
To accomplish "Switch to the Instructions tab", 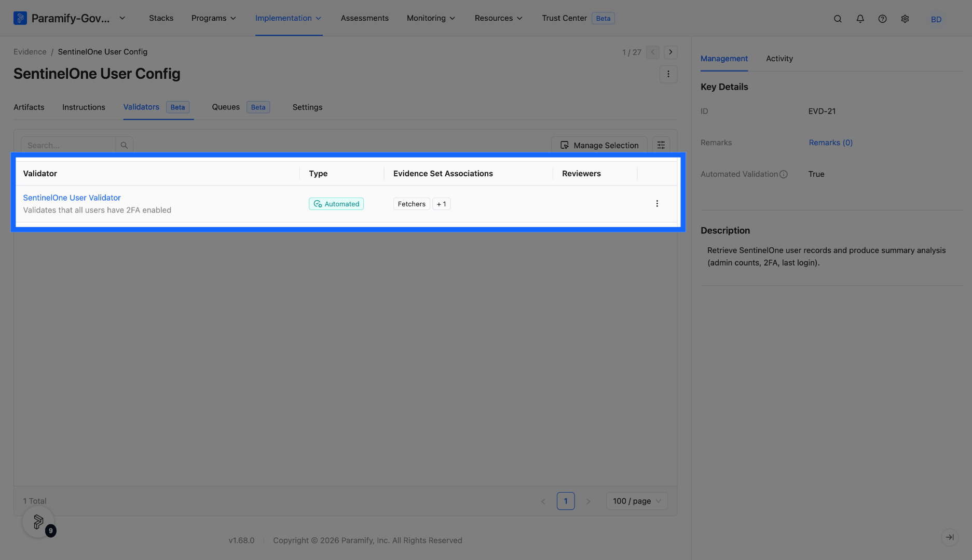I will [x=84, y=107].
